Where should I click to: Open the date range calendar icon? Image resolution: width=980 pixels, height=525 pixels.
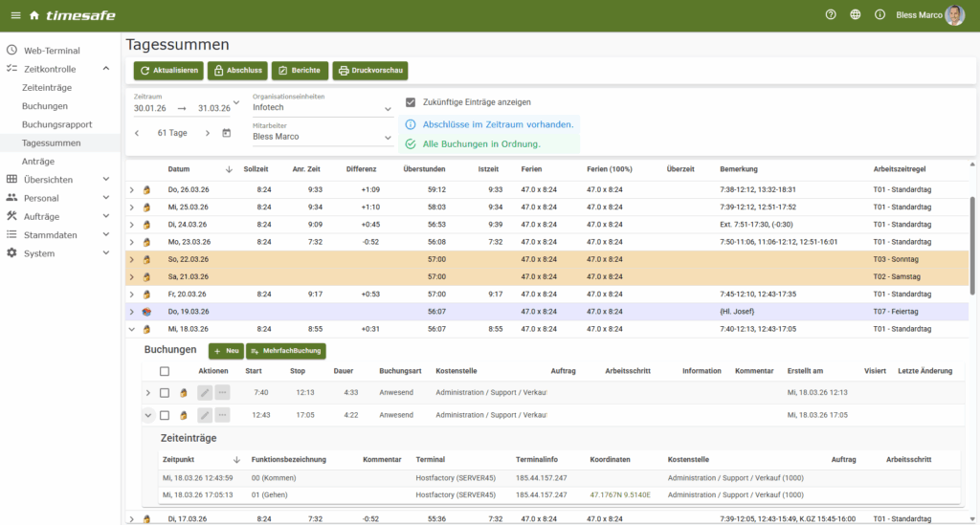[226, 133]
